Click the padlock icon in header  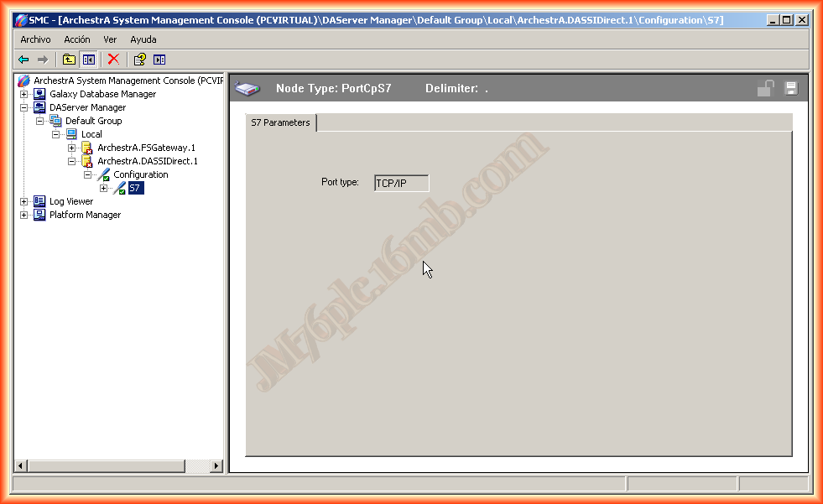(765, 89)
